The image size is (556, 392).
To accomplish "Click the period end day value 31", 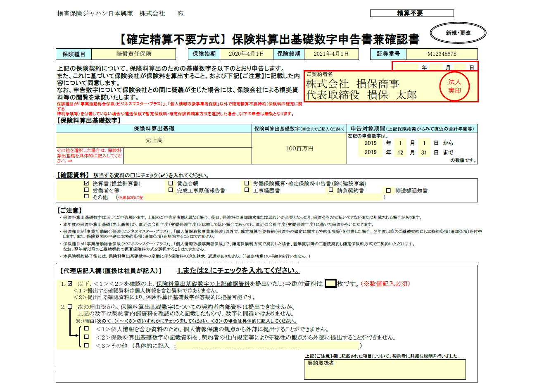I will 424,152.
